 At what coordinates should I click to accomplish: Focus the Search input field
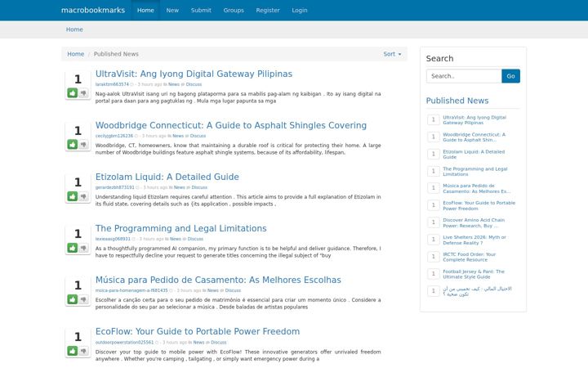coord(464,76)
